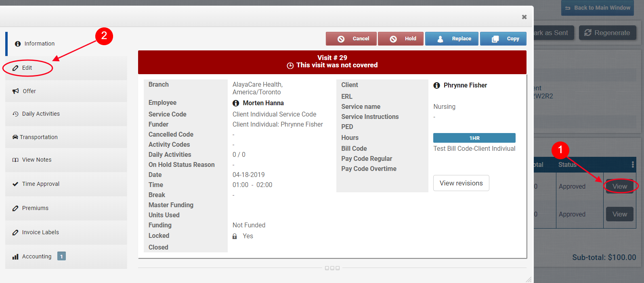Switch to the Daily Activities tab
Viewport: 644px width, 283px height.
click(41, 114)
